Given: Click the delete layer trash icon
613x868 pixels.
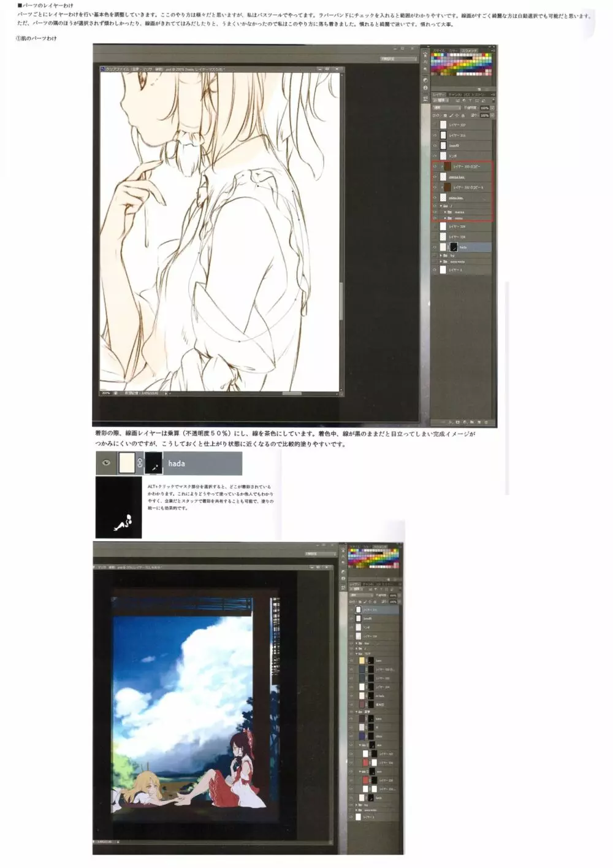Looking at the screenshot, I should pos(486,422).
